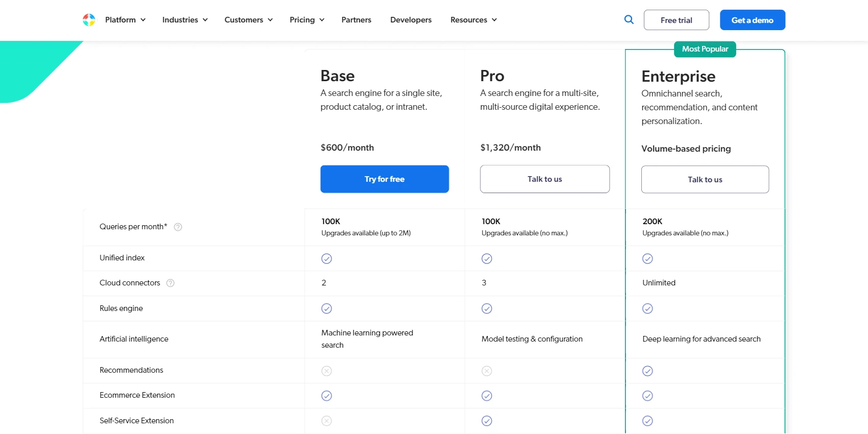The height and width of the screenshot is (434, 868).
Task: Open the Customers dropdown menu
Action: (249, 20)
